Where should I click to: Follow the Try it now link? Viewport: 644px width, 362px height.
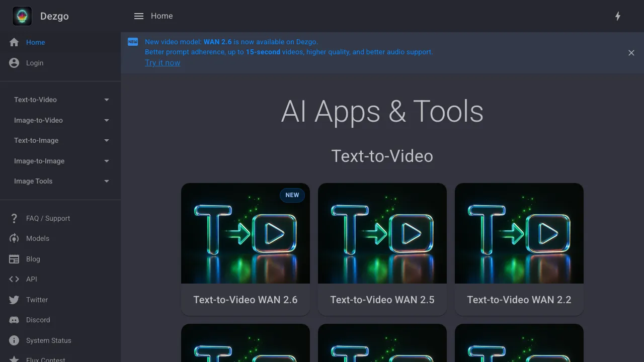click(163, 62)
